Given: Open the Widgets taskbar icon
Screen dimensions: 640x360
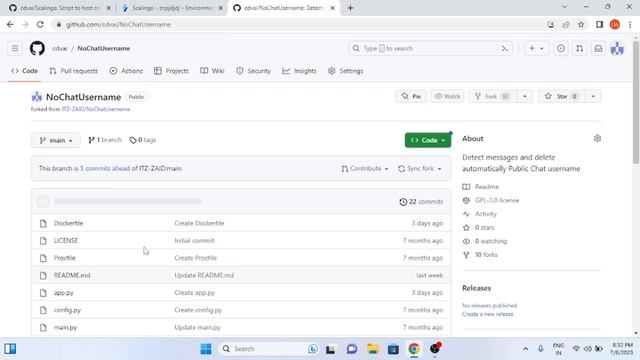Looking at the screenshot, I should pyautogui.click(x=10, y=349).
